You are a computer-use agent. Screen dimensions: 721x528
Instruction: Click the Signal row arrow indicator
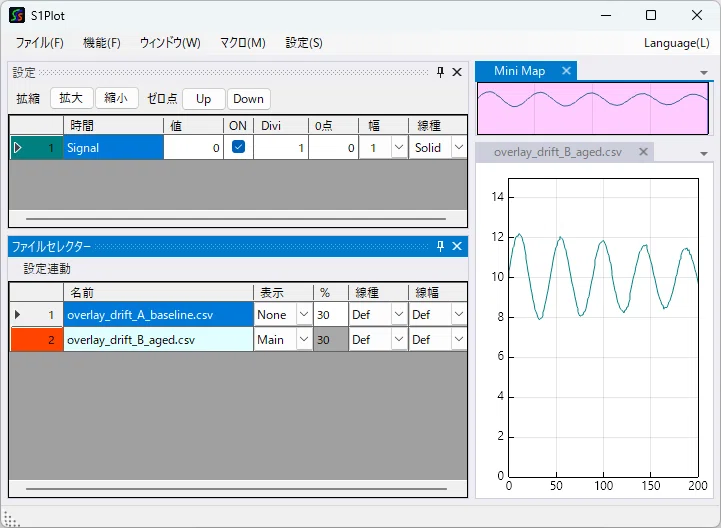(x=18, y=148)
